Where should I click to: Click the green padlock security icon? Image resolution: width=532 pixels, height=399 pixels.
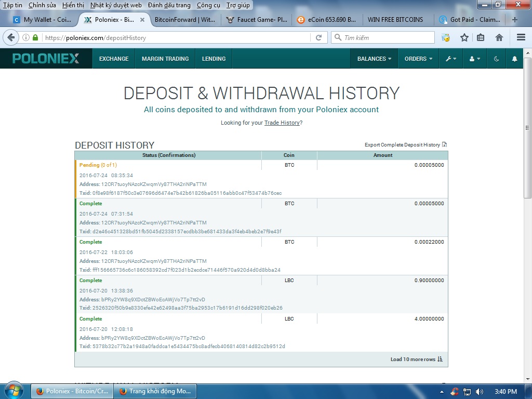click(x=35, y=37)
